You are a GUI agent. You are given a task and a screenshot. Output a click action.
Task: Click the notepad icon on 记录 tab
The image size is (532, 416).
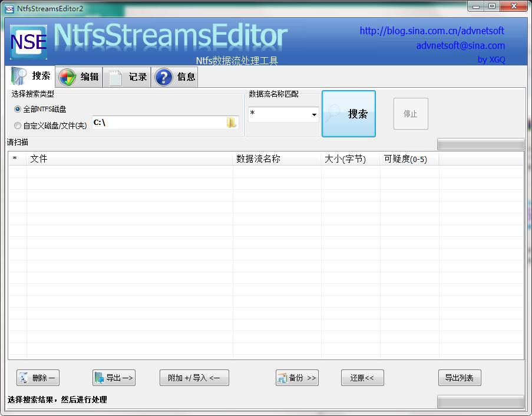point(115,77)
